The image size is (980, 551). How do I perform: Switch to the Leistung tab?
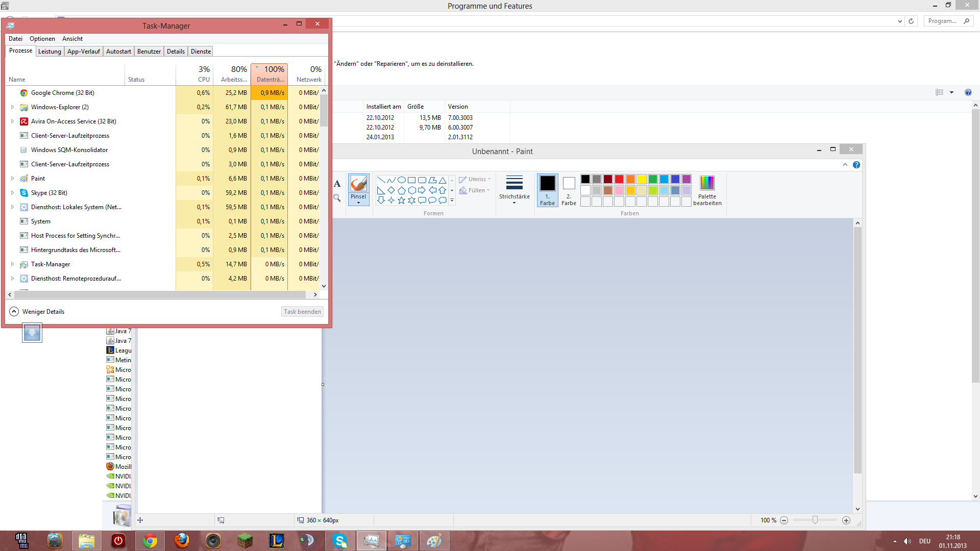click(x=50, y=52)
